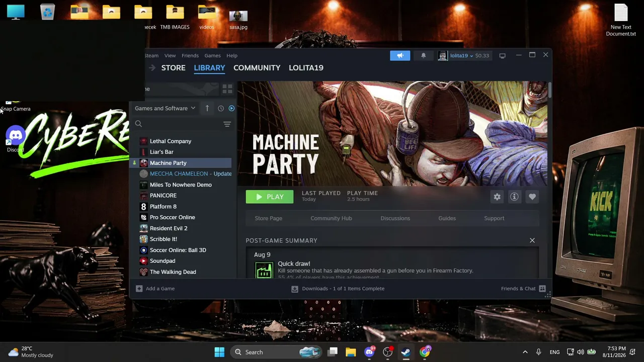Image resolution: width=644 pixels, height=362 pixels.
Task: Open Discord from the taskbar
Action: [369, 352]
